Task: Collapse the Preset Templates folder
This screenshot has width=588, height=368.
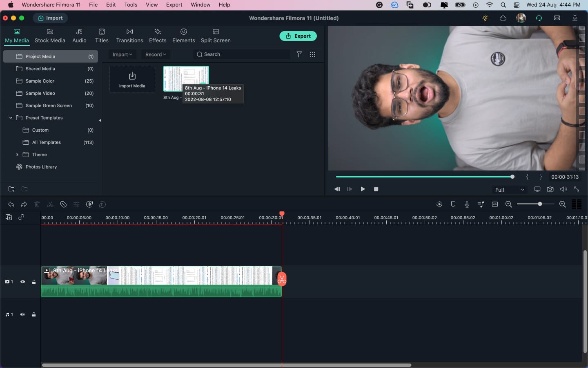Action: coord(11,118)
